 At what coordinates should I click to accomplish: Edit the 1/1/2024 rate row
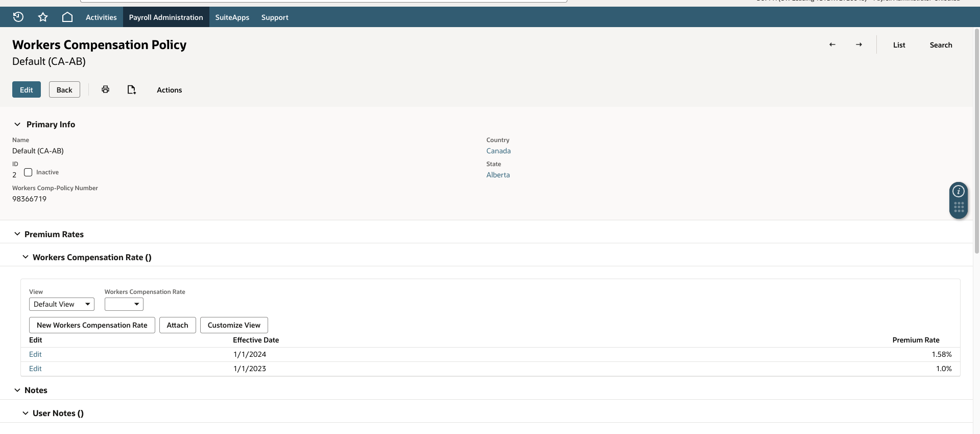35,354
